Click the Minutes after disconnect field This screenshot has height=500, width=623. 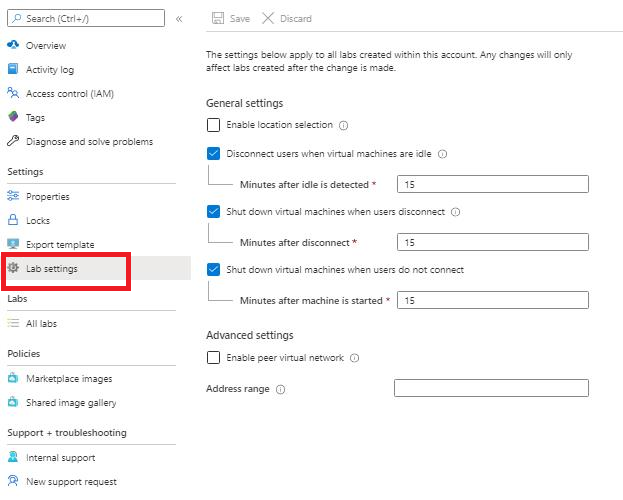click(x=493, y=242)
